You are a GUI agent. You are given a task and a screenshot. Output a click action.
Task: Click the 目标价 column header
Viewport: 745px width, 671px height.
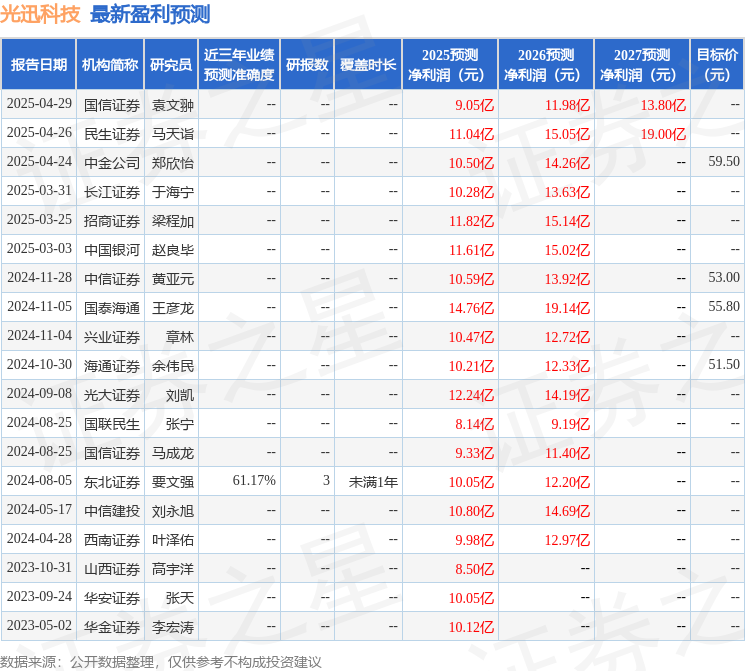tap(717, 65)
